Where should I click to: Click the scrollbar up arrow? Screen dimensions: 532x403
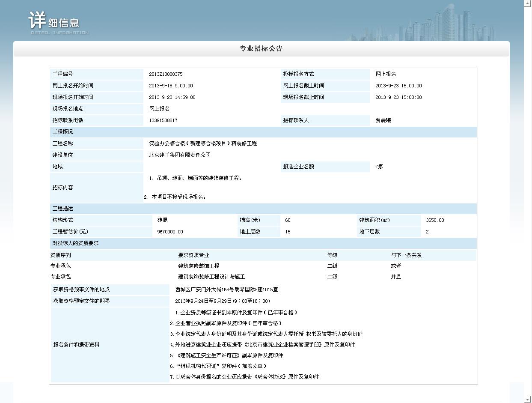(x=528, y=3)
